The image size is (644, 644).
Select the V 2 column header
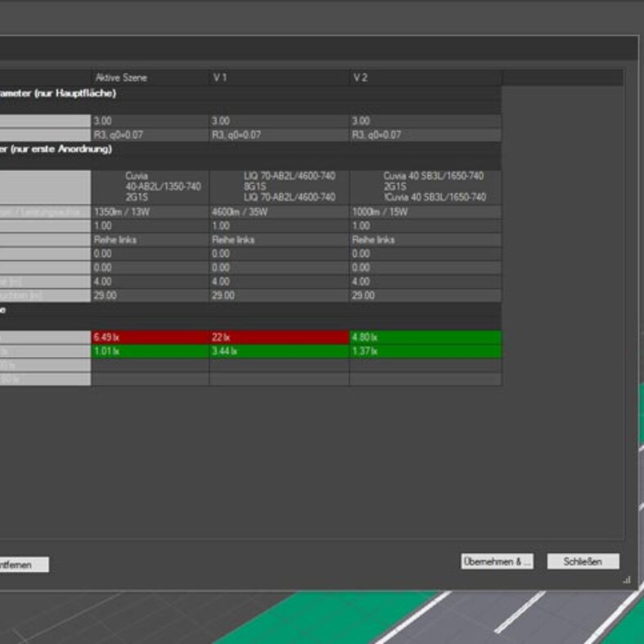pyautogui.click(x=425, y=78)
